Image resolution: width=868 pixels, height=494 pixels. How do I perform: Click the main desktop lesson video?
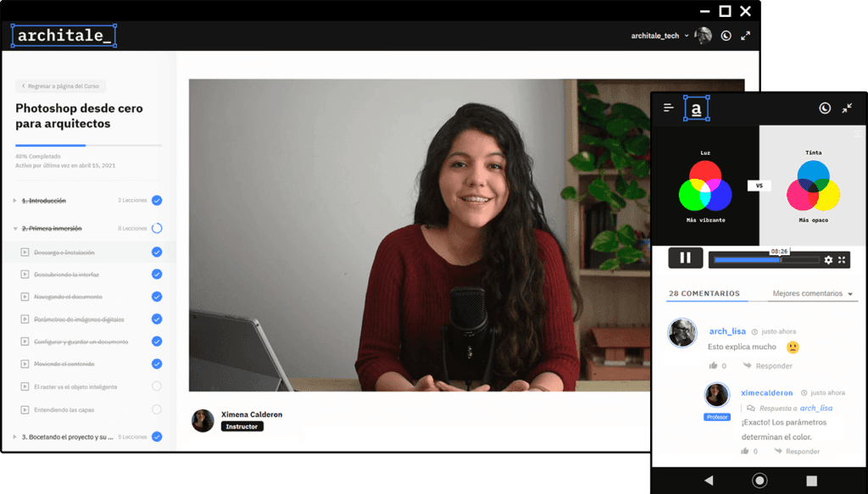click(x=420, y=235)
